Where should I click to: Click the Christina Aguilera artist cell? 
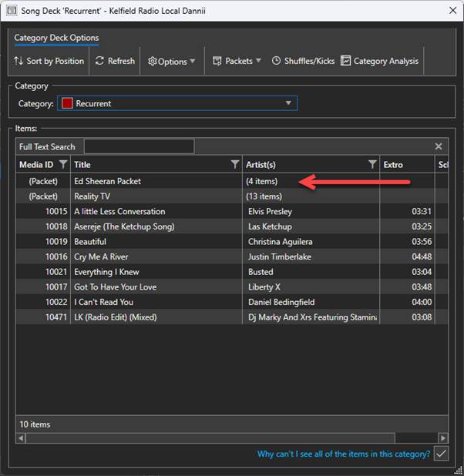point(311,242)
